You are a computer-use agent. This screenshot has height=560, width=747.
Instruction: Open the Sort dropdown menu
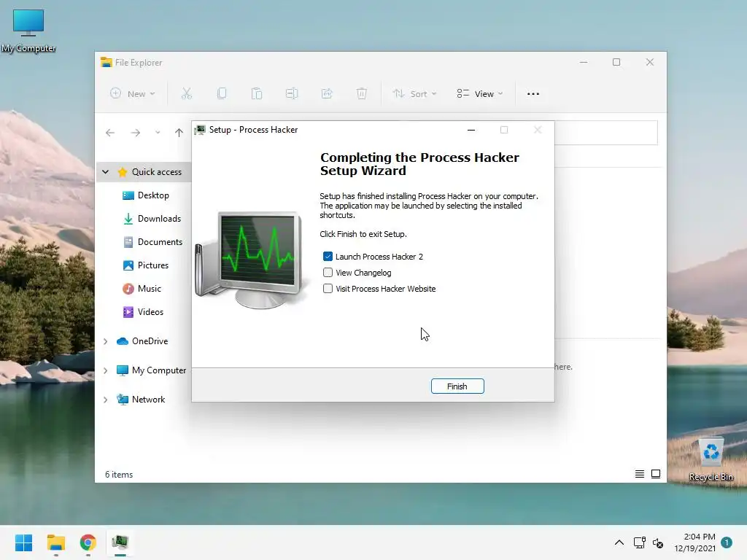click(x=414, y=94)
